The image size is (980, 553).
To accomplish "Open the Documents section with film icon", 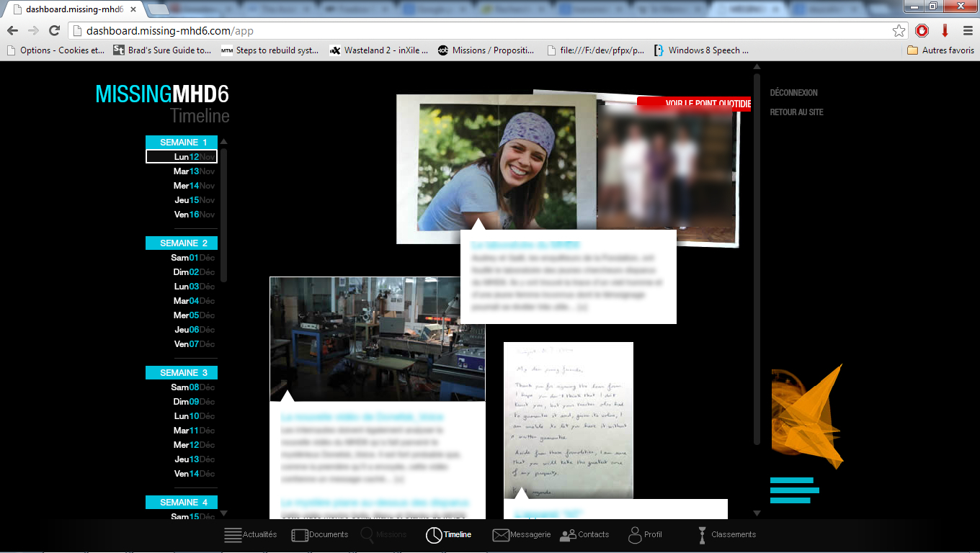I will pos(319,535).
